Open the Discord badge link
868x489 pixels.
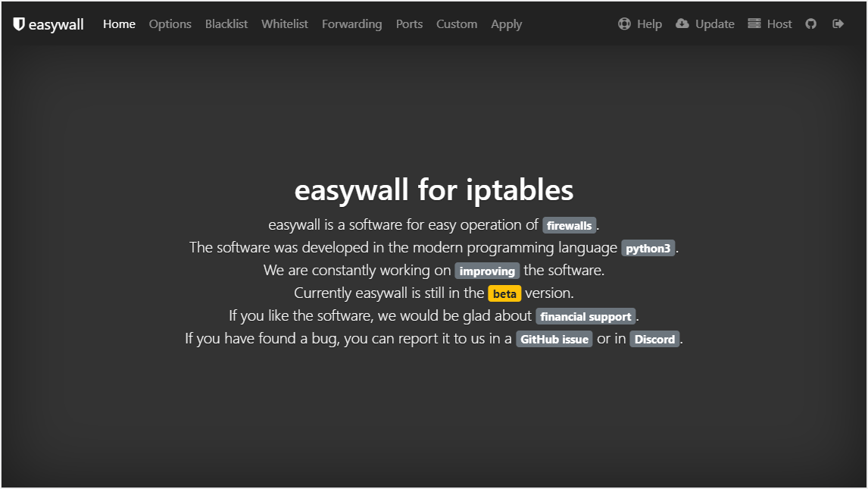point(654,339)
